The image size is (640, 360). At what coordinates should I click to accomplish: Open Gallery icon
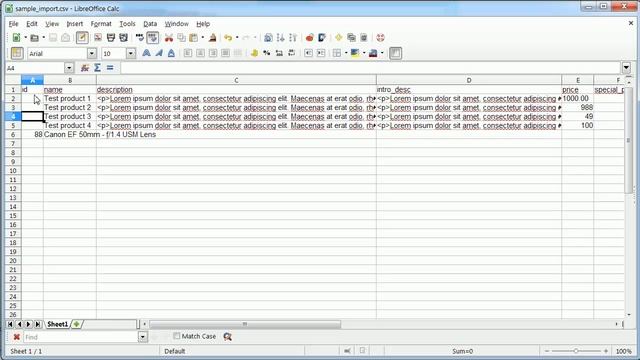coord(351,38)
